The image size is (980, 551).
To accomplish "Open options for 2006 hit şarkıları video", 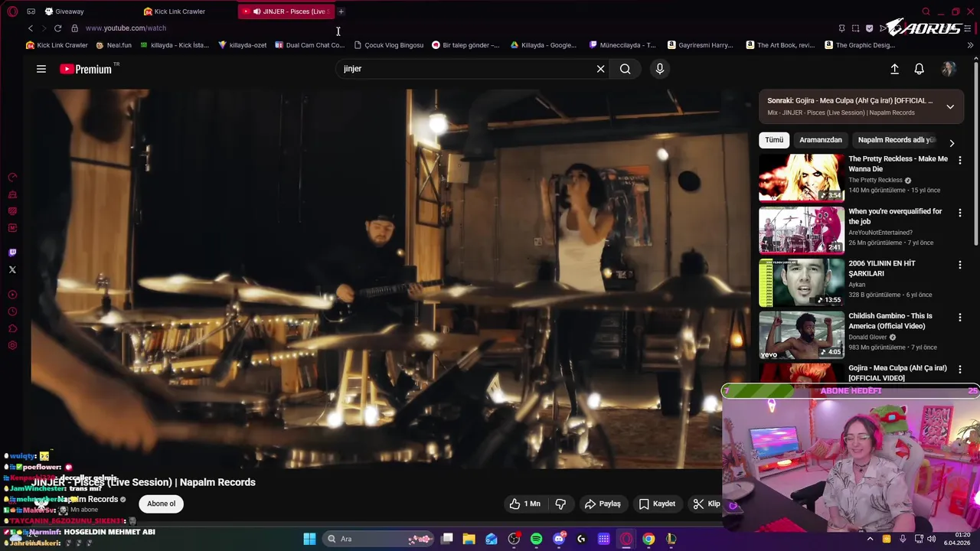I will click(960, 265).
